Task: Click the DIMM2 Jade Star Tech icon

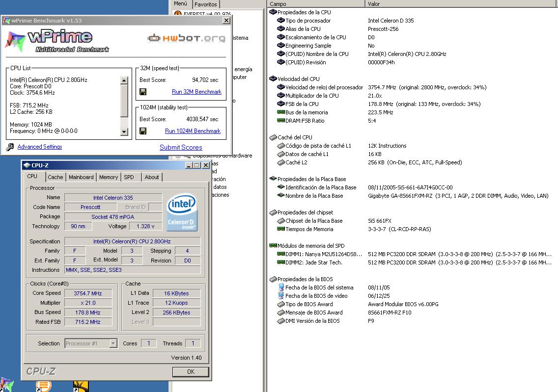Action: click(281, 262)
